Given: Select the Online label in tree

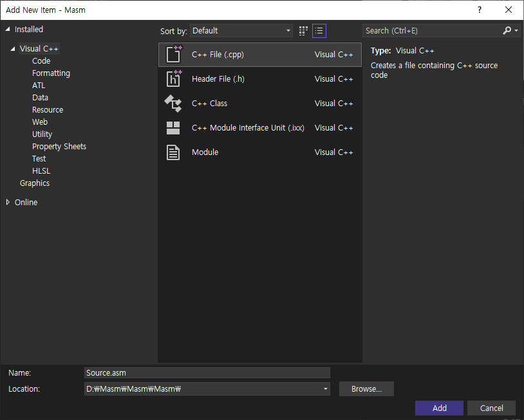Looking at the screenshot, I should pos(26,203).
